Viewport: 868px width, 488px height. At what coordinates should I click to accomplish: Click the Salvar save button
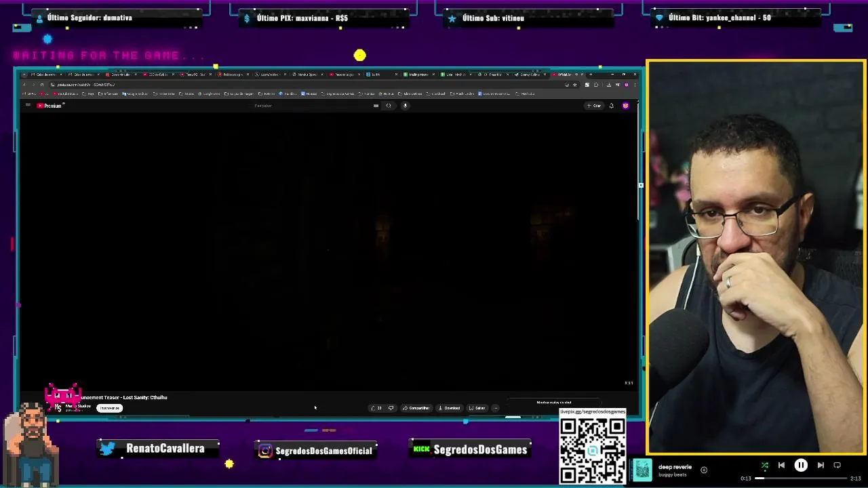point(477,408)
